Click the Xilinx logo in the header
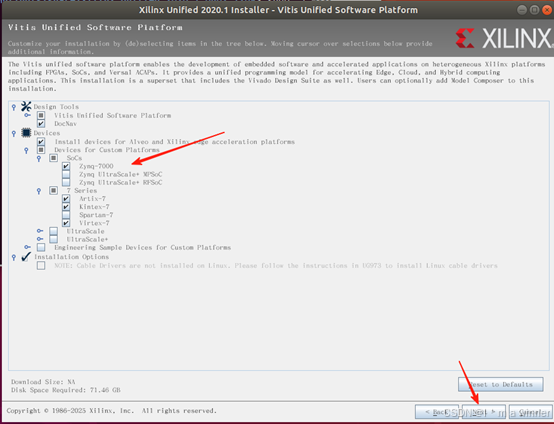This screenshot has height=424, width=554. point(504,38)
